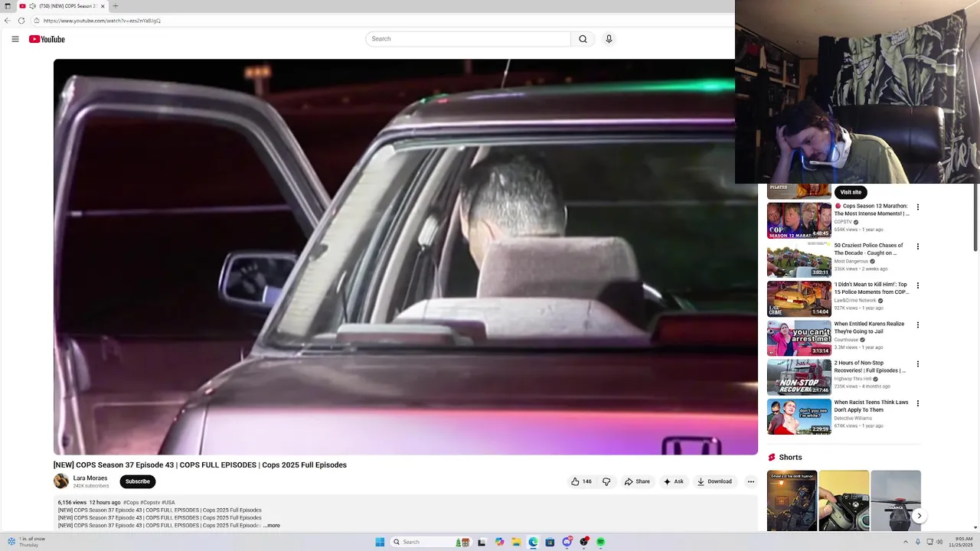Click the Detective Williams channel name

pyautogui.click(x=853, y=418)
